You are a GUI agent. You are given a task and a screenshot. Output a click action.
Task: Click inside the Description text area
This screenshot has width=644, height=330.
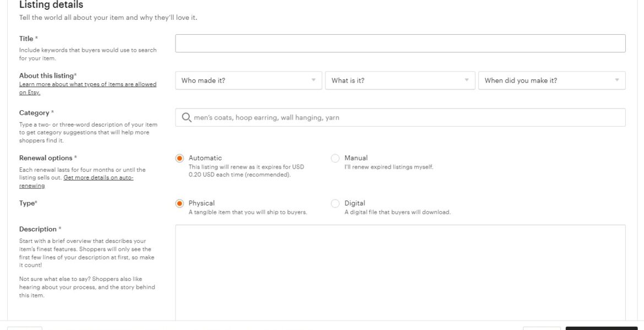click(x=400, y=270)
